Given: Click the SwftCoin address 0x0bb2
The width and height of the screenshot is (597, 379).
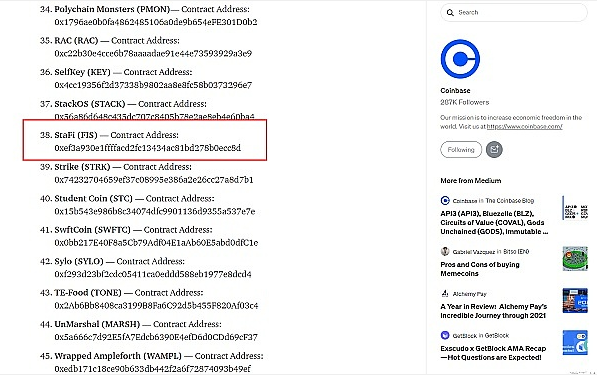Looking at the screenshot, I should [x=156, y=243].
